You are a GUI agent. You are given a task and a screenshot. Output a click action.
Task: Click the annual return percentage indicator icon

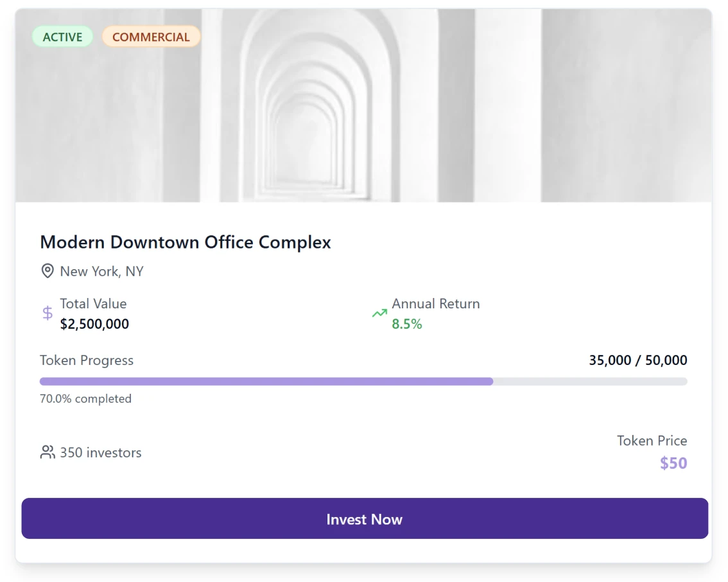[379, 312]
